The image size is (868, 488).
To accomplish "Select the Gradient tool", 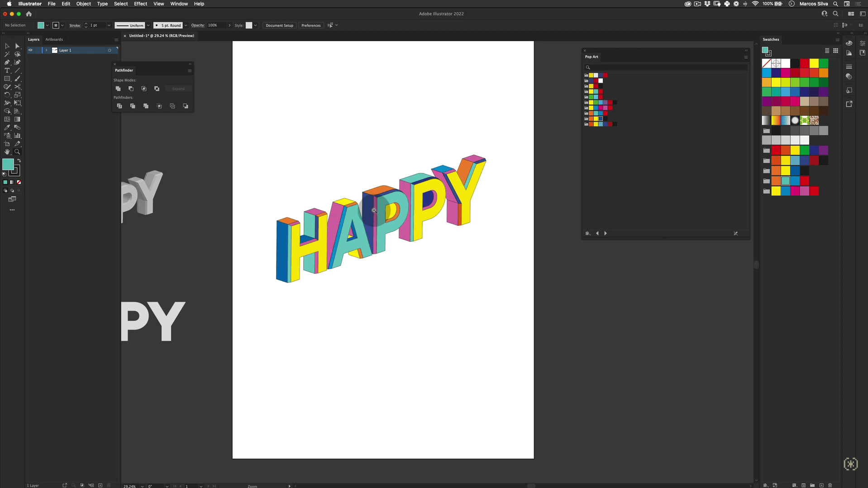I will [17, 120].
